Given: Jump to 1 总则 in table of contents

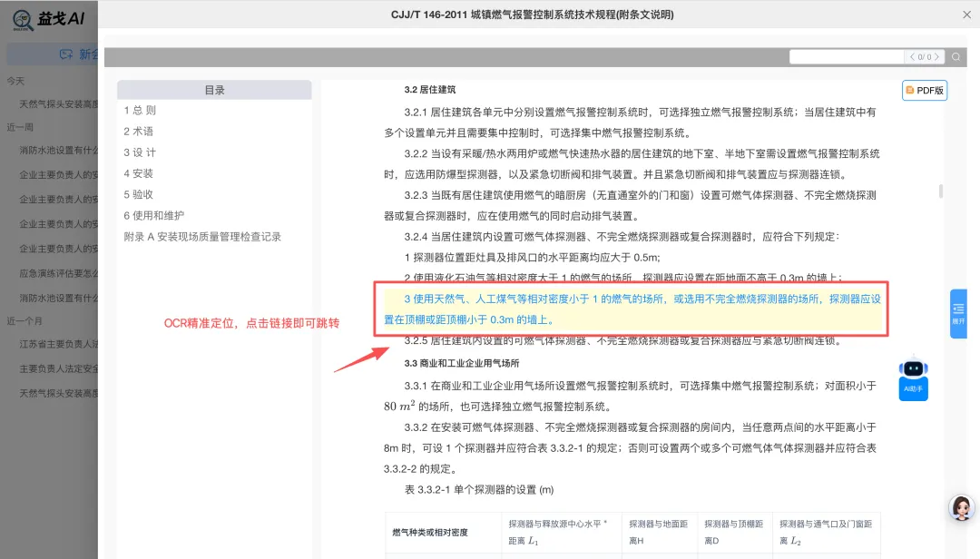Looking at the screenshot, I should pyautogui.click(x=140, y=110).
